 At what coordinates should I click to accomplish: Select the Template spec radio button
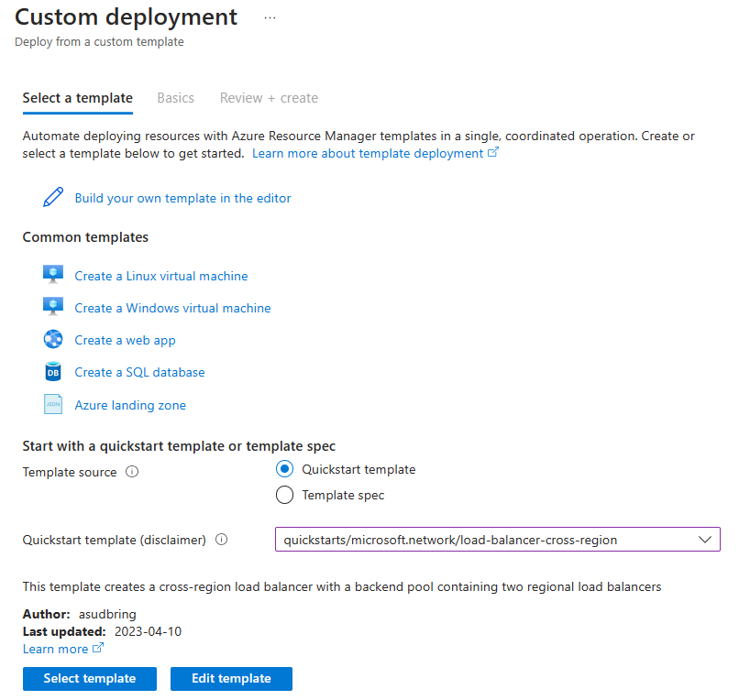click(x=285, y=495)
